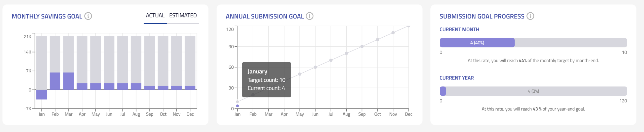Select the February purple savings bar
This screenshot has height=132, width=644.
coord(55,81)
